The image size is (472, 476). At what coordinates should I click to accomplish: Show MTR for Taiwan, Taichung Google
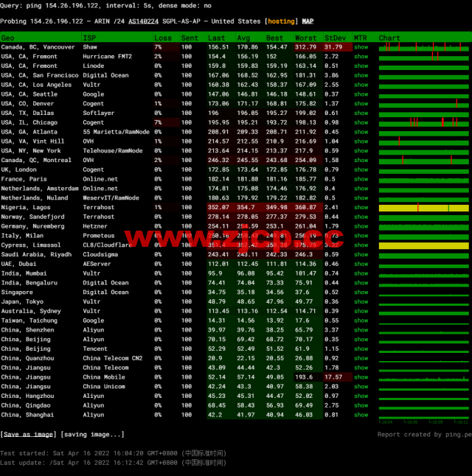(x=361, y=321)
